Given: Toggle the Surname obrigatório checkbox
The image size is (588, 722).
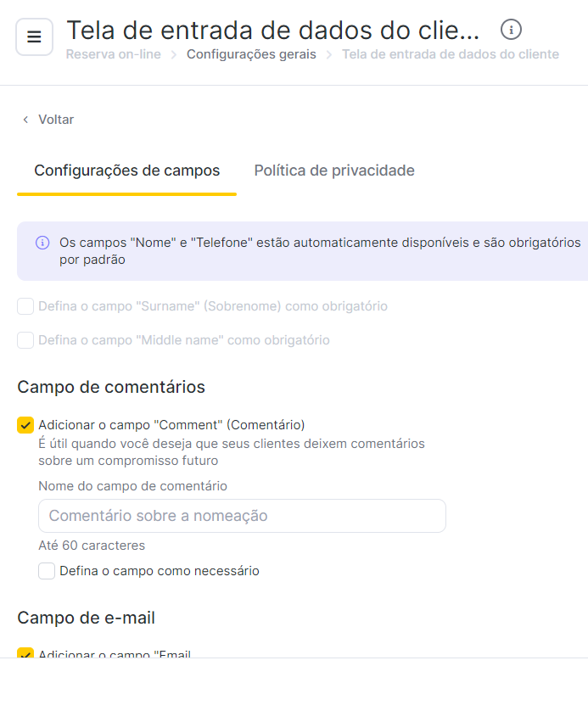Looking at the screenshot, I should (x=25, y=306).
